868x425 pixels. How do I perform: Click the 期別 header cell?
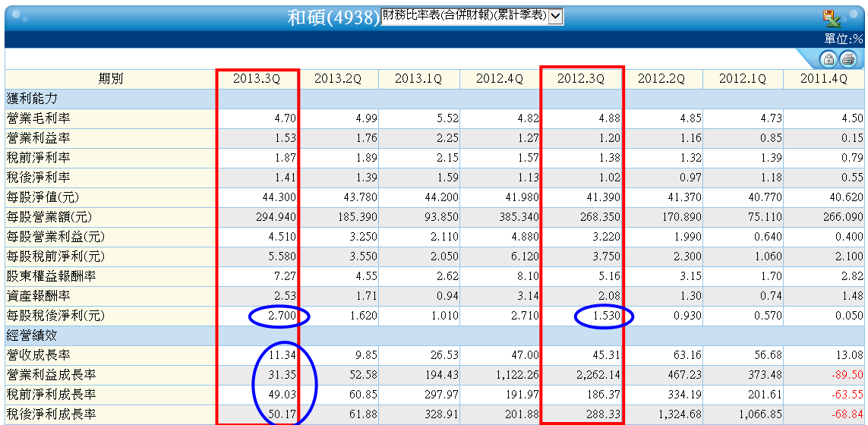point(111,79)
